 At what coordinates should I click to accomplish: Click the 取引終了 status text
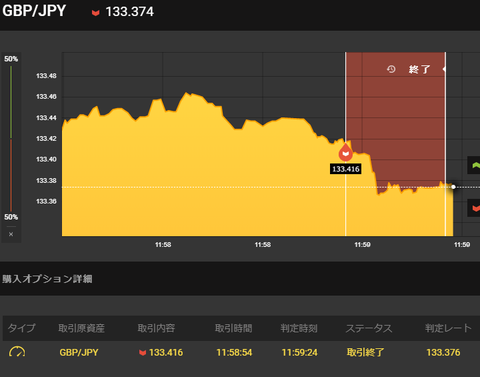[365, 352]
